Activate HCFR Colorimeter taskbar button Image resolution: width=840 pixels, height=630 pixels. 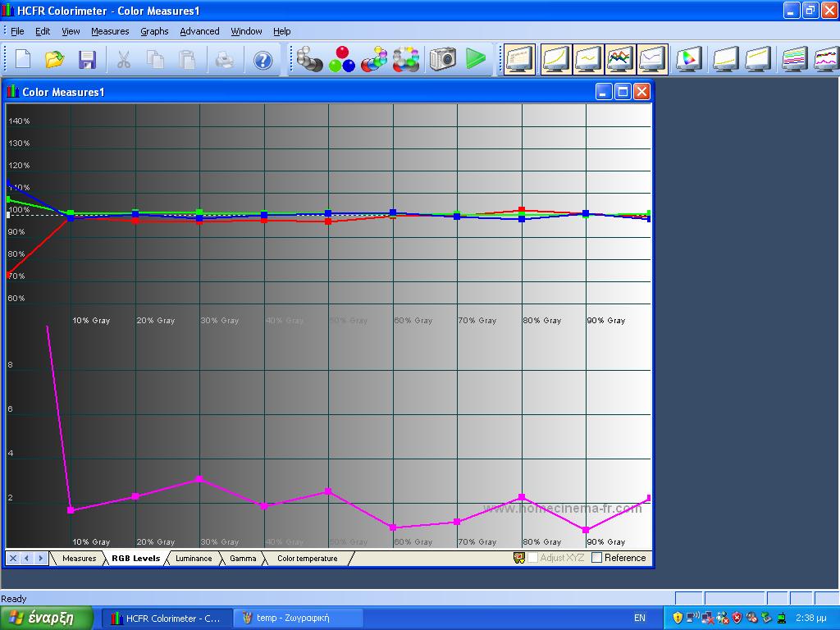167,619
